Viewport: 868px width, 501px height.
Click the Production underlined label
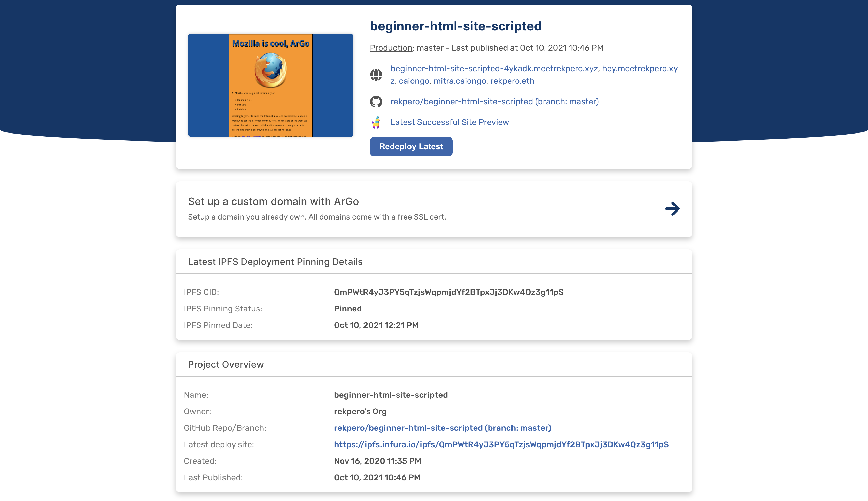391,48
